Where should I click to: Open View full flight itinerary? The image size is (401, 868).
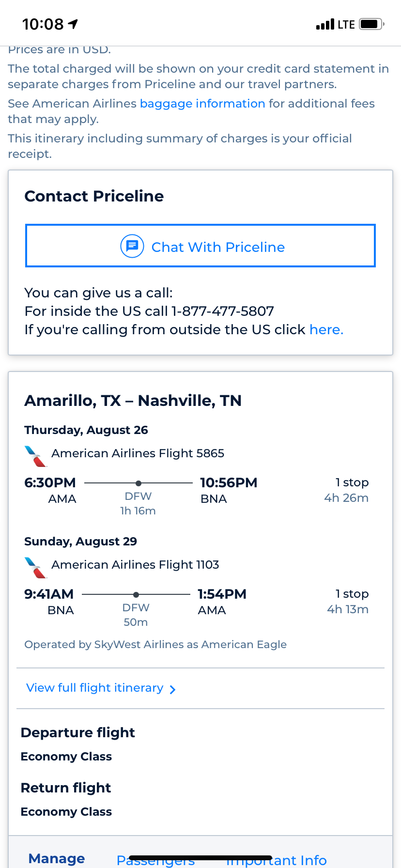pos(95,688)
